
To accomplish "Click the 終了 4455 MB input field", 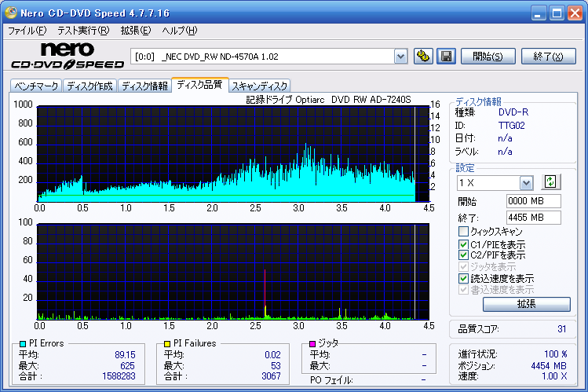I will 533,218.
